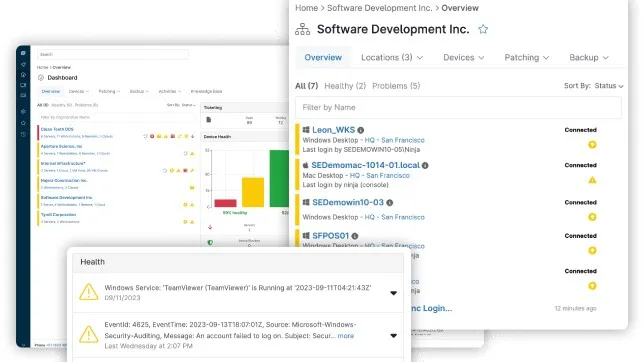Focus the Search box in Dashboard window

point(113,54)
